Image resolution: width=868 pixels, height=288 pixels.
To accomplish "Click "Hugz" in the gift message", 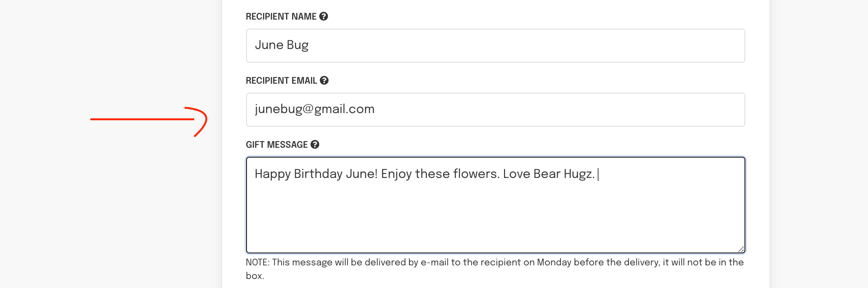I will click(x=577, y=174).
